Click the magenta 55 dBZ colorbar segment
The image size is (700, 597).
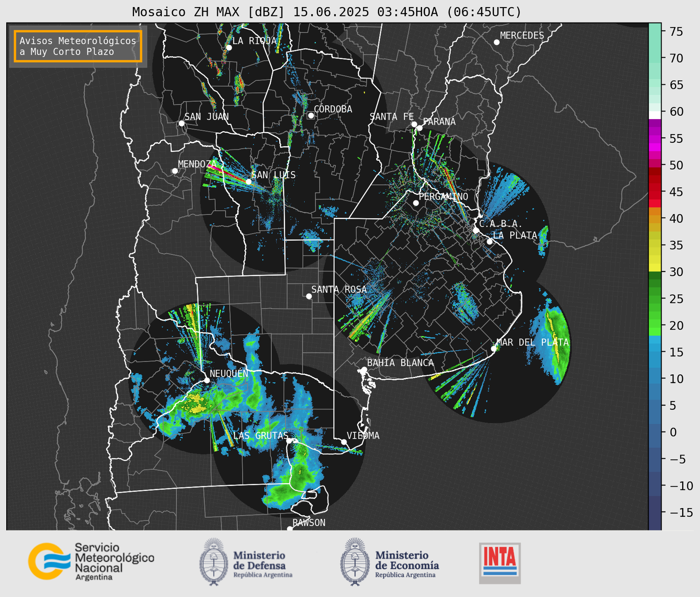pyautogui.click(x=655, y=139)
